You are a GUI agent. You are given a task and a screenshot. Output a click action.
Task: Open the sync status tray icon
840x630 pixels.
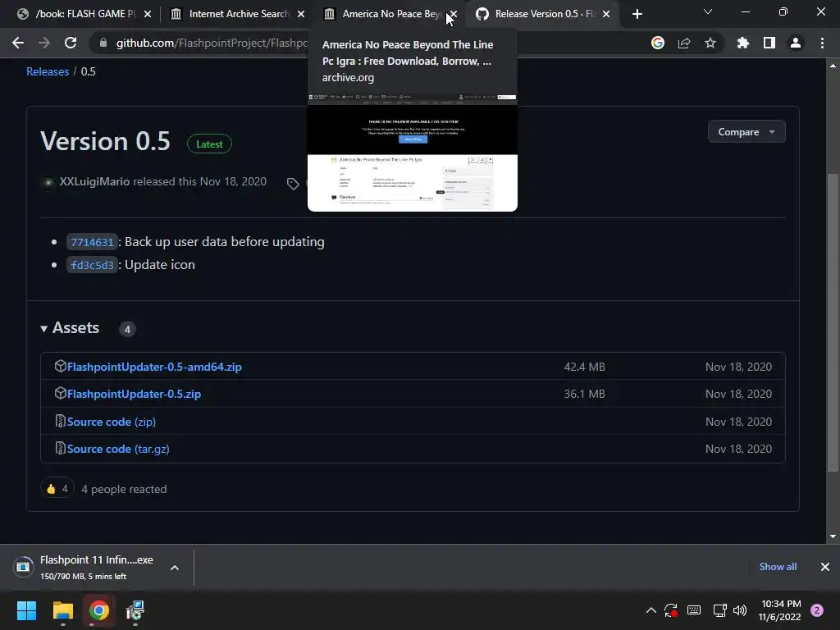pos(671,610)
